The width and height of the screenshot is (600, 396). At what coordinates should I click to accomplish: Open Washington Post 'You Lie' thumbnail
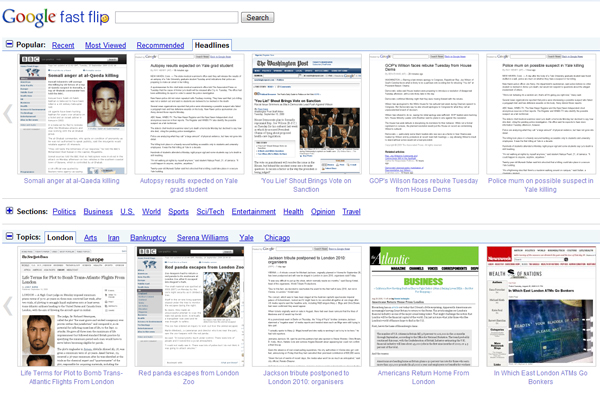307,114
